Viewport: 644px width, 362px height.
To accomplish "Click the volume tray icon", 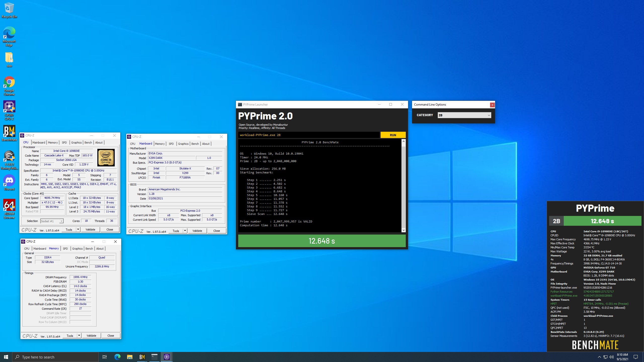I will 612,357.
